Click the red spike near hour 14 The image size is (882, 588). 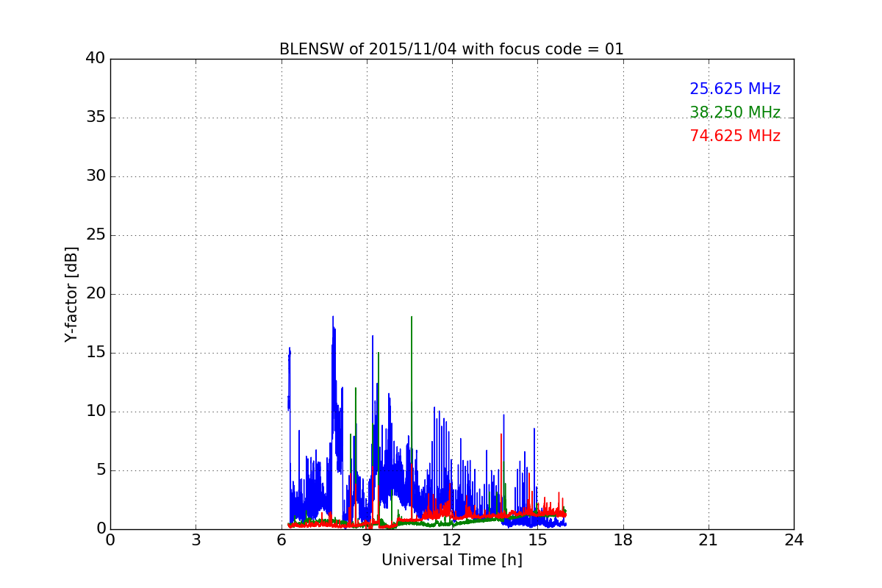[x=501, y=435]
